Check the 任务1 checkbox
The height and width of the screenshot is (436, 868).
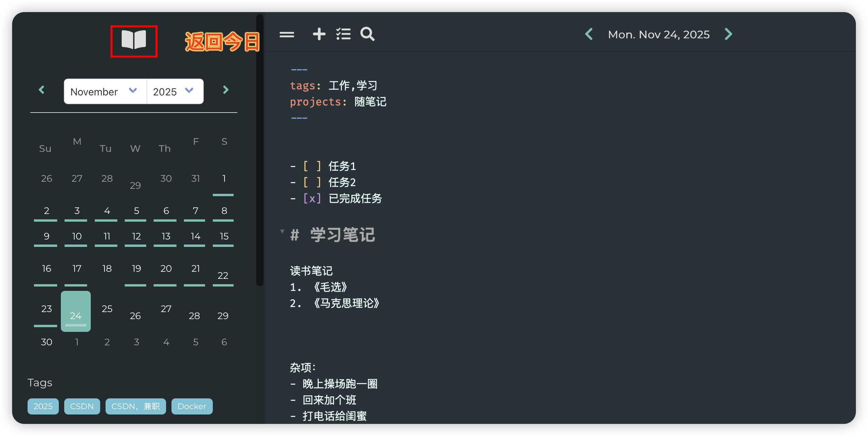[312, 166]
